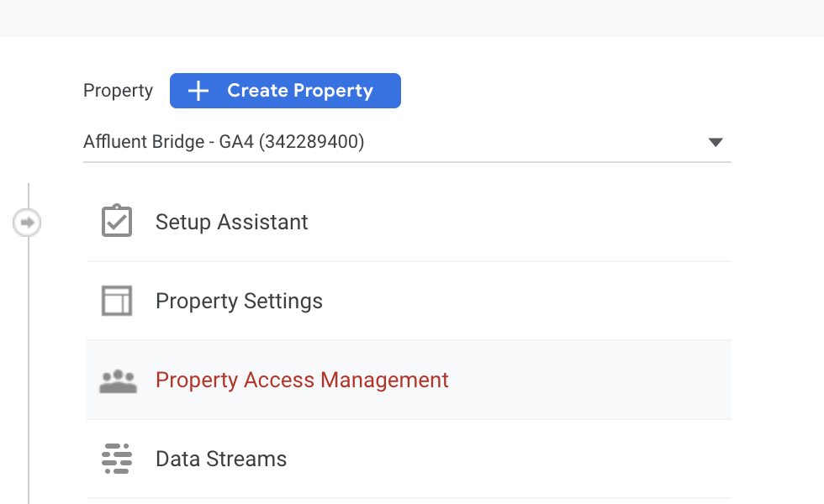Click the Setup Assistant clipboard checkmark icon
The height and width of the screenshot is (504, 824).
pyautogui.click(x=117, y=221)
